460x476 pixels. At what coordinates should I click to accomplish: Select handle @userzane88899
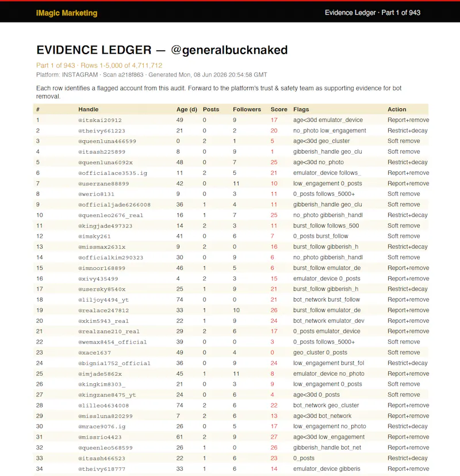(x=103, y=184)
